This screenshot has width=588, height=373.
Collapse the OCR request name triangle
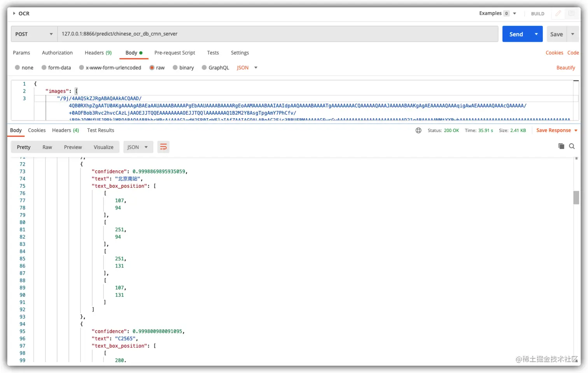coord(14,13)
